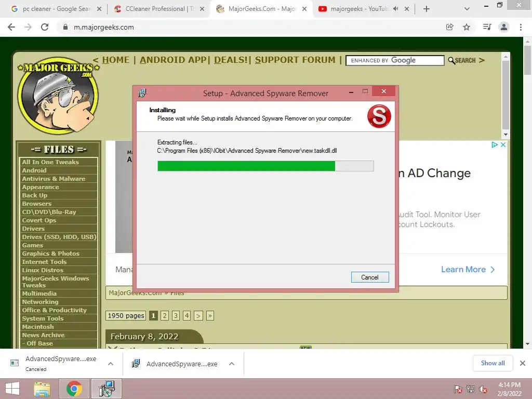This screenshot has height=399, width=532.
Task: Go to page 2 of files
Action: (165, 316)
